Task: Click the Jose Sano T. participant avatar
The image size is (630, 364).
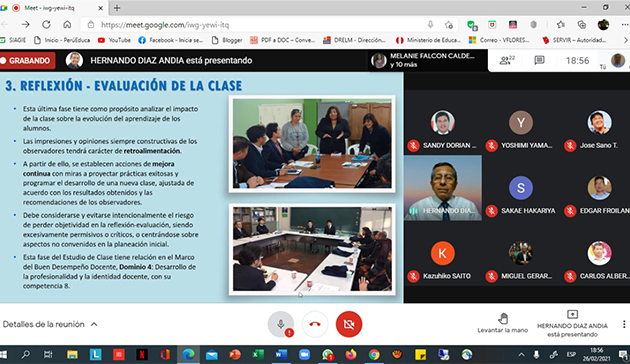Action: pos(599,123)
